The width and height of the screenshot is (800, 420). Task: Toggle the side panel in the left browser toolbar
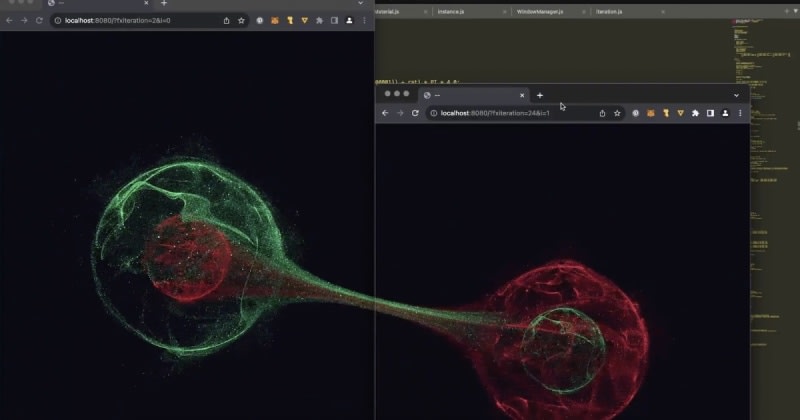click(334, 20)
